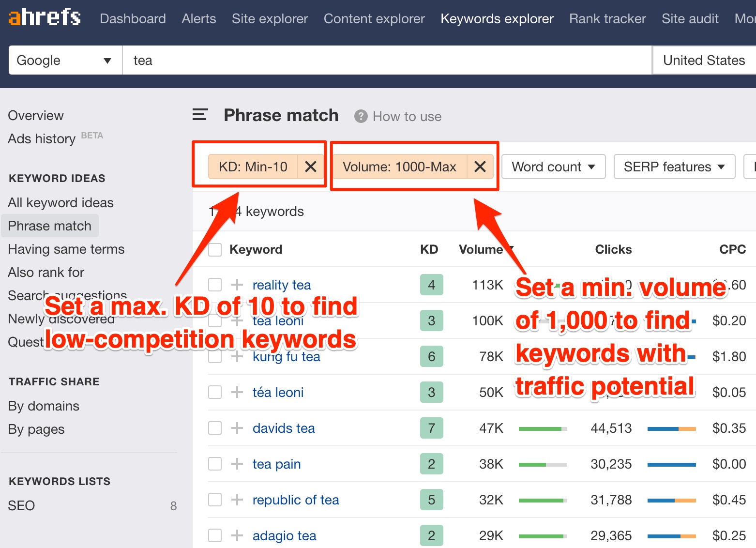Add 'davids tea' with its plus icon
The image size is (756, 548).
click(237, 428)
